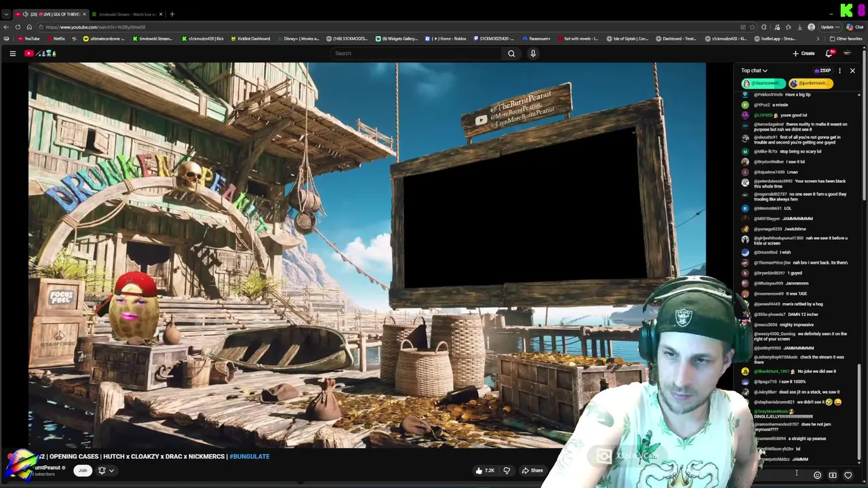Send heart reaction in live chat
Viewport: 868px width, 488px height.
tap(848, 475)
